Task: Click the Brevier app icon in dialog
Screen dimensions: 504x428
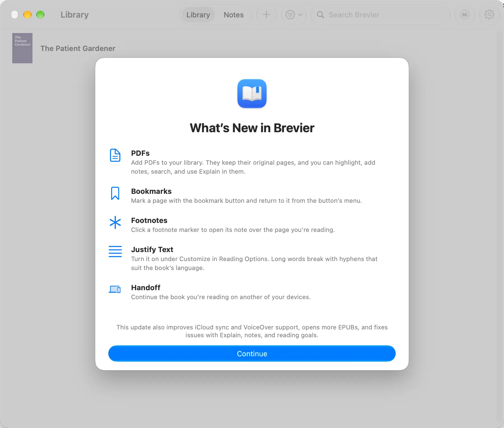Action: [252, 94]
